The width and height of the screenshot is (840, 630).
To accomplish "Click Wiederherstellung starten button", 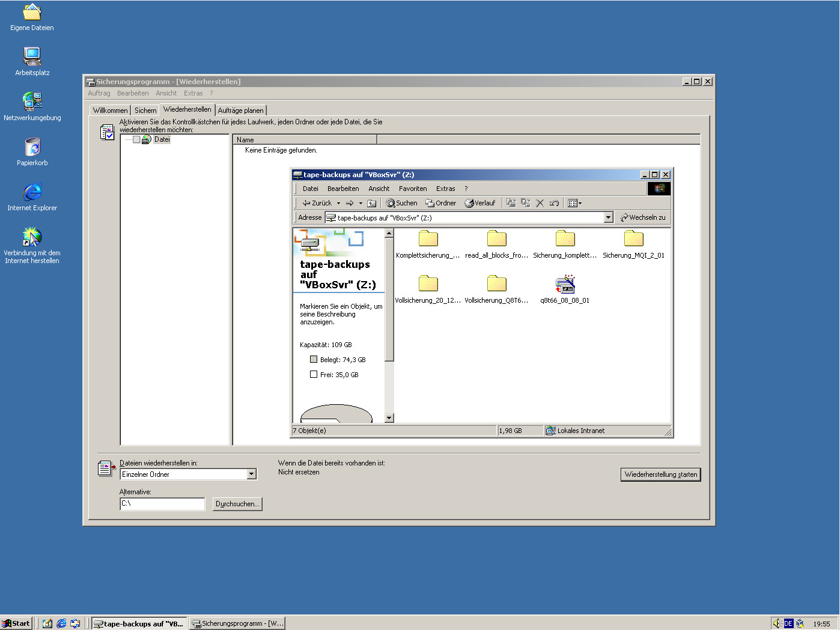I will 660,474.
